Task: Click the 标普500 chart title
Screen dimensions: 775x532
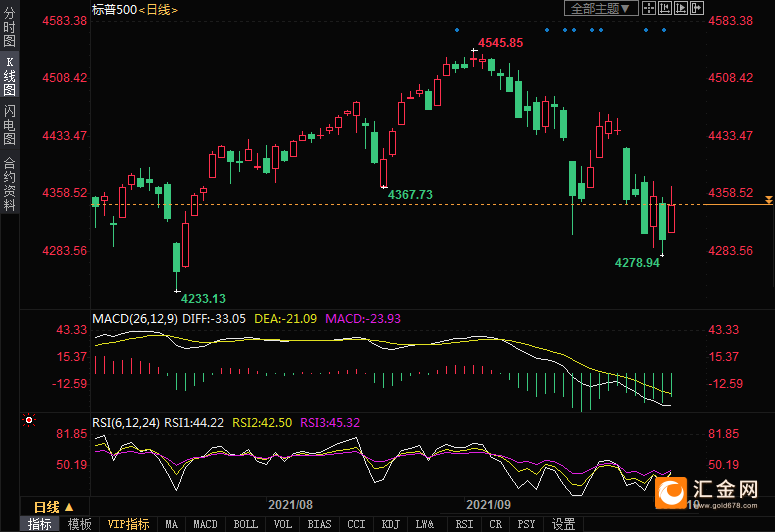Action: pos(114,9)
